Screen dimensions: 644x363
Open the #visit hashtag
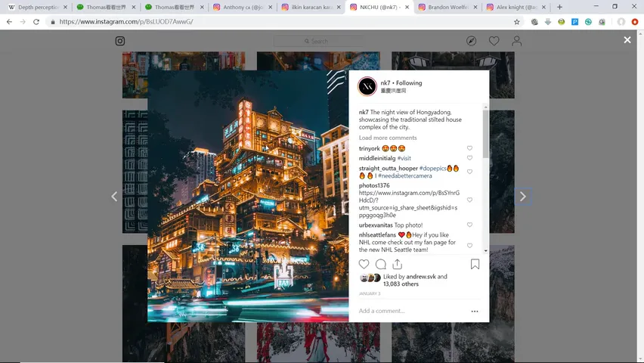click(x=404, y=158)
